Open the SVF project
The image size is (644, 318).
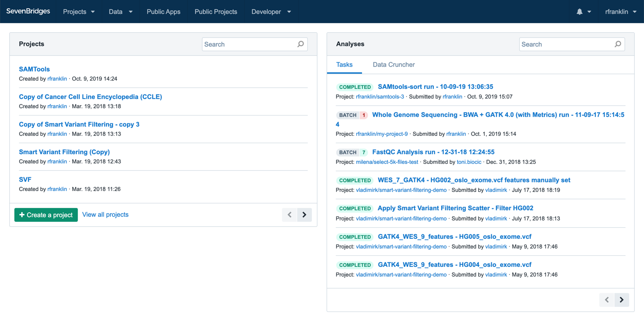coord(25,179)
